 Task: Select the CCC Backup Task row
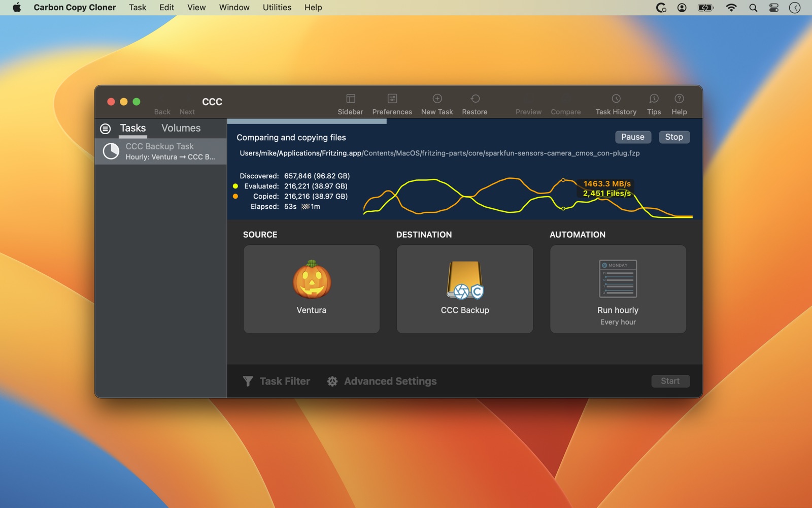[161, 151]
